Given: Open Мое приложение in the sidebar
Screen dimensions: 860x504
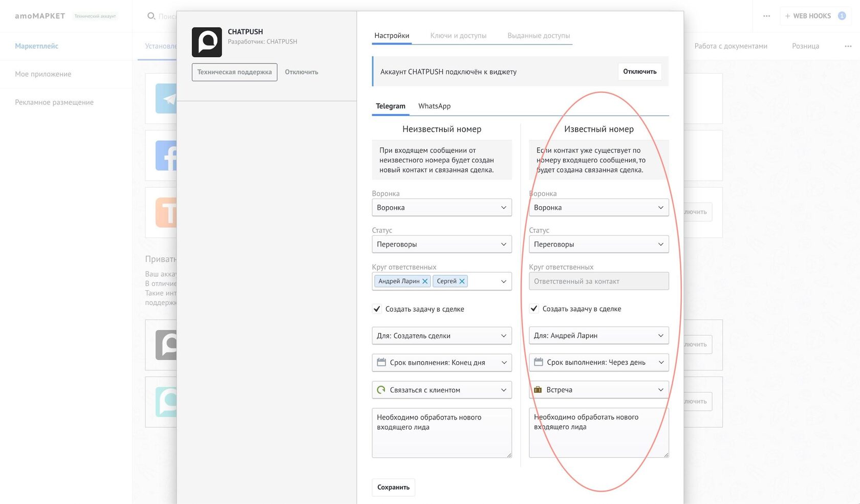Looking at the screenshot, I should 43,74.
